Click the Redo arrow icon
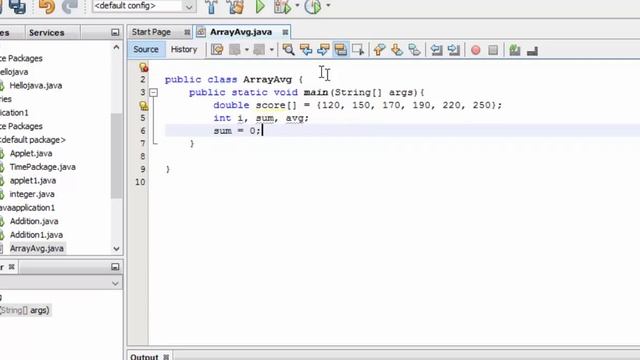The width and height of the screenshot is (640, 360). coord(70,6)
